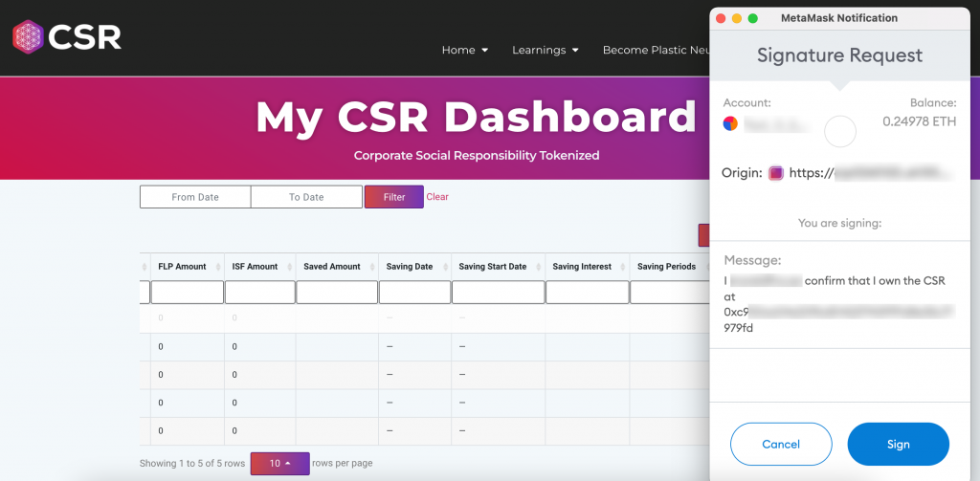Screen dimensions: 980x481
Task: Click Saving Date sort arrows icon
Action: (x=445, y=267)
